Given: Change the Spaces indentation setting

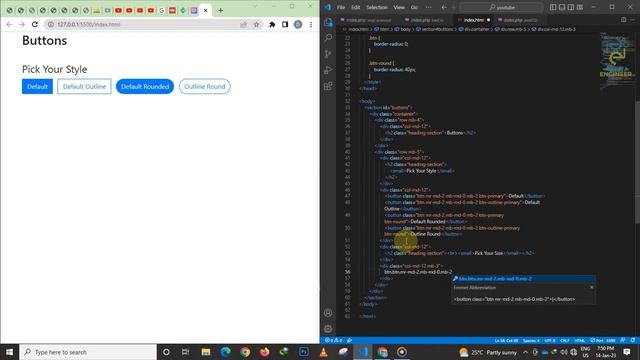Looking at the screenshot, I should pyautogui.click(x=531, y=340).
